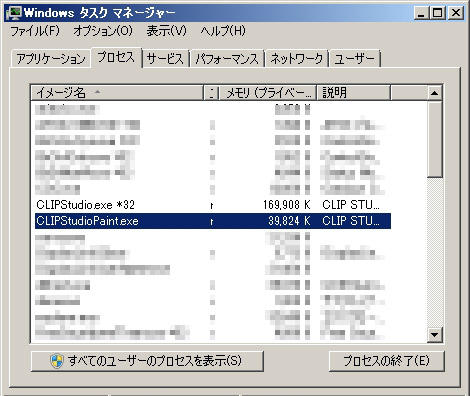Sort by メモリ (プライベート) column header

tap(268, 93)
